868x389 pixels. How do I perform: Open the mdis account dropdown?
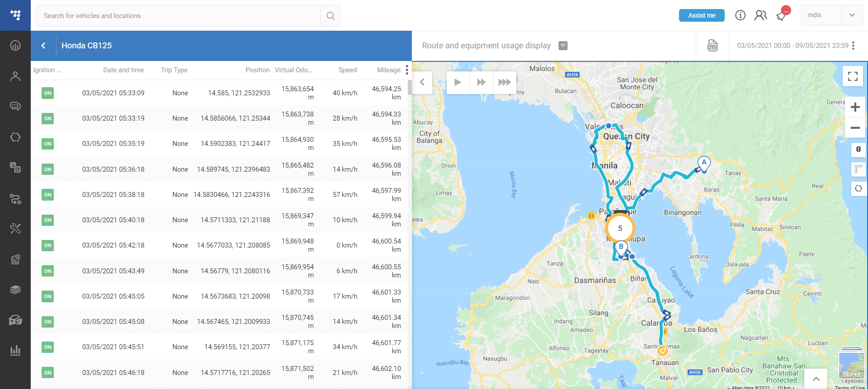pos(852,15)
